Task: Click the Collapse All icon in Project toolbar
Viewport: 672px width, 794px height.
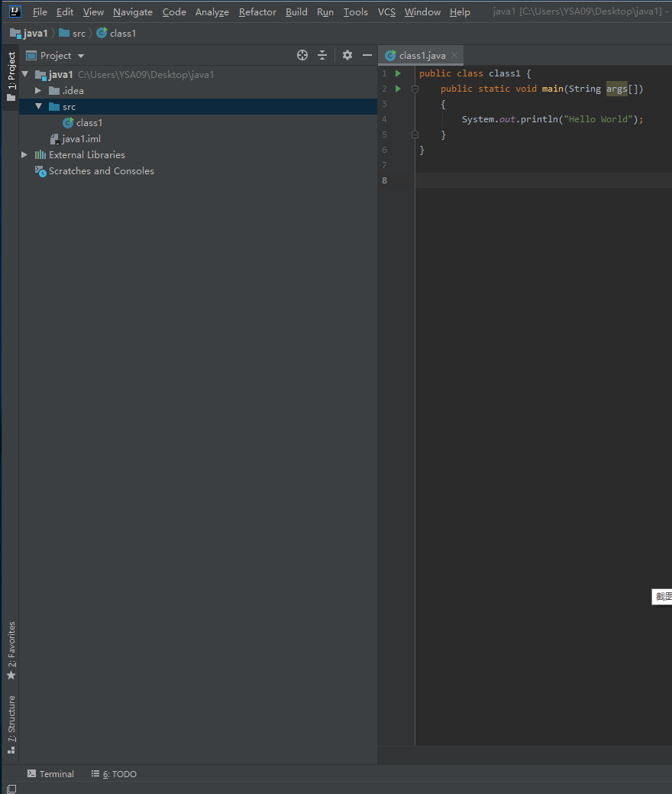Action: tap(322, 55)
